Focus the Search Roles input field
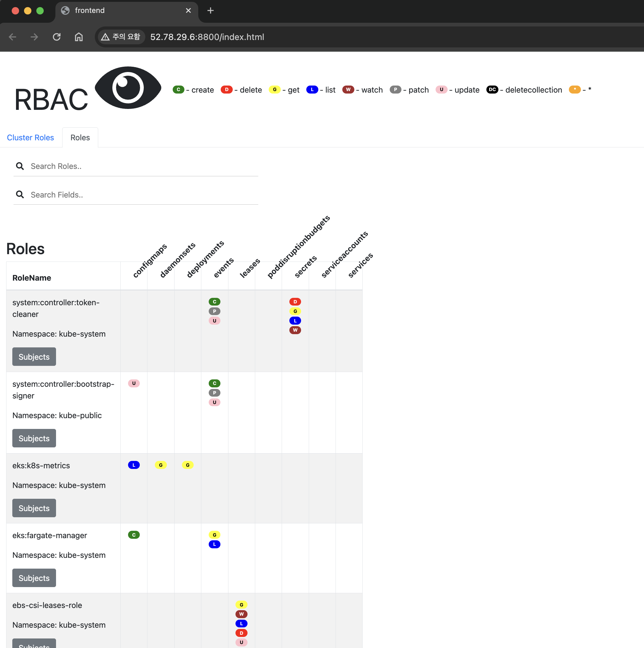644x648 pixels. click(x=141, y=166)
